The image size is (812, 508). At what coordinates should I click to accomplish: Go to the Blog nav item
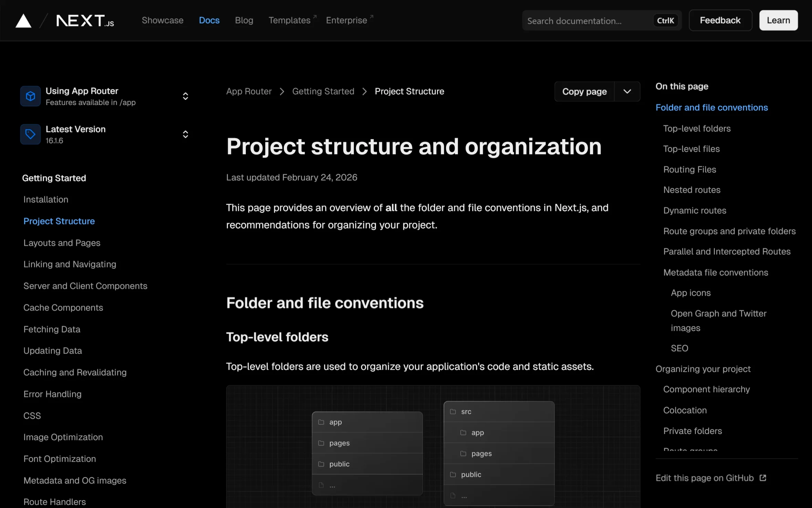[x=244, y=20]
